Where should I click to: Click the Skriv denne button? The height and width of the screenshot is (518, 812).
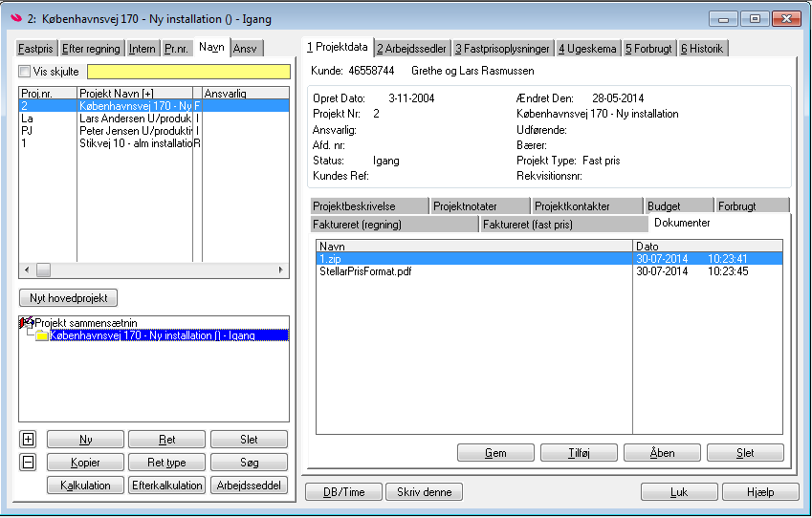[x=424, y=491]
